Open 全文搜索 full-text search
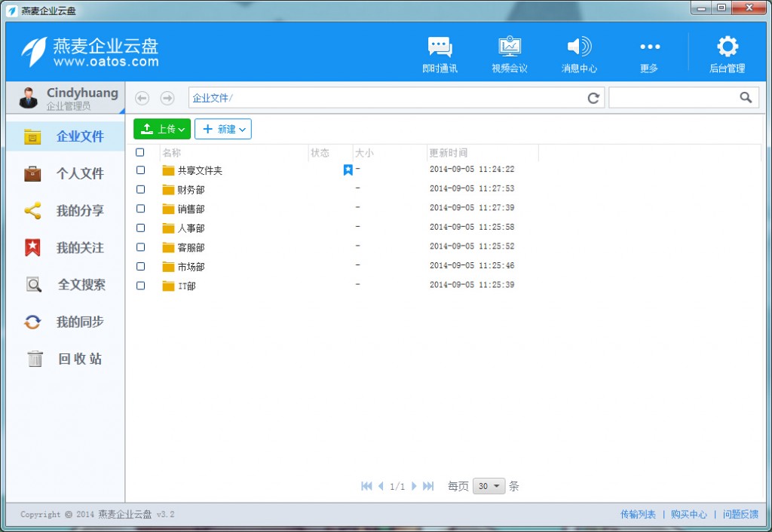 [x=64, y=285]
